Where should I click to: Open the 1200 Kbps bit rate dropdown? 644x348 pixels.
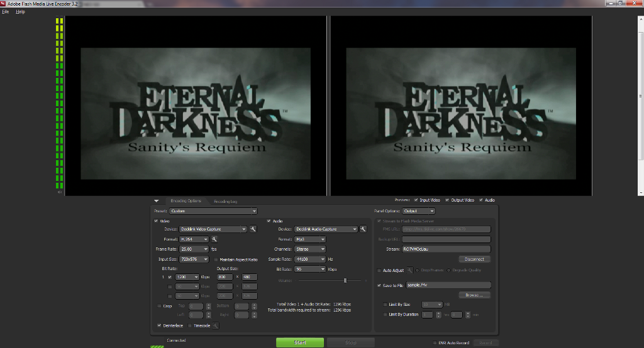coord(187,277)
